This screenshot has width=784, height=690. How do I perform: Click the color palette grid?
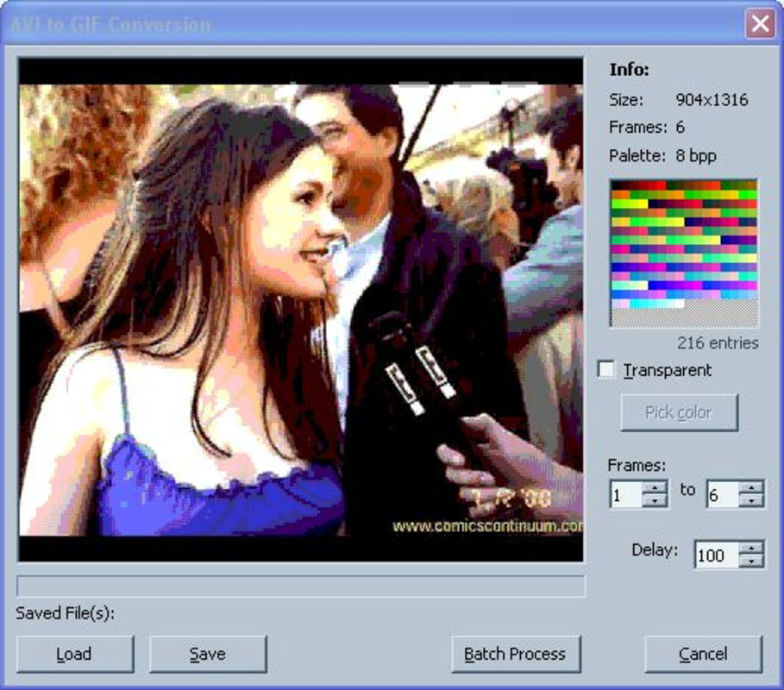click(683, 253)
